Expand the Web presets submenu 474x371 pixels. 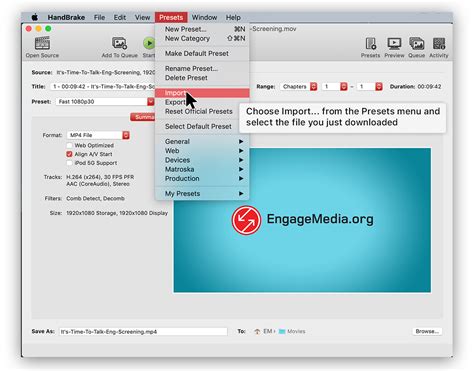tap(202, 151)
